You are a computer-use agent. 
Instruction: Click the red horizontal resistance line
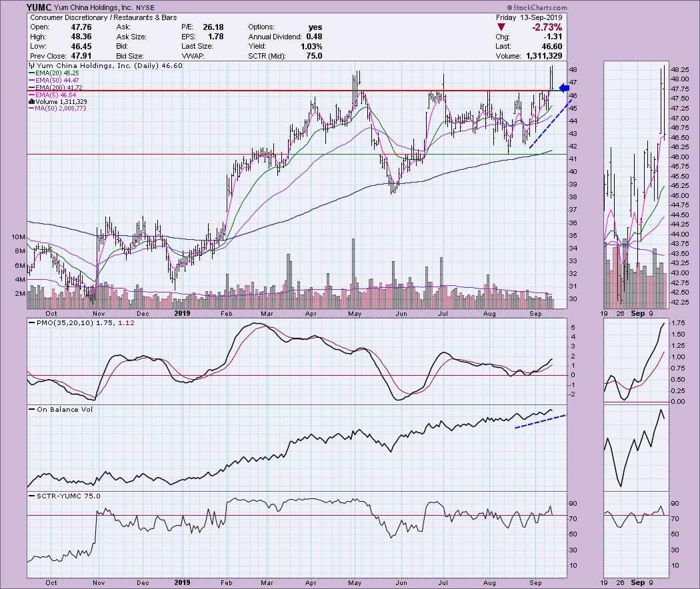(x=267, y=90)
